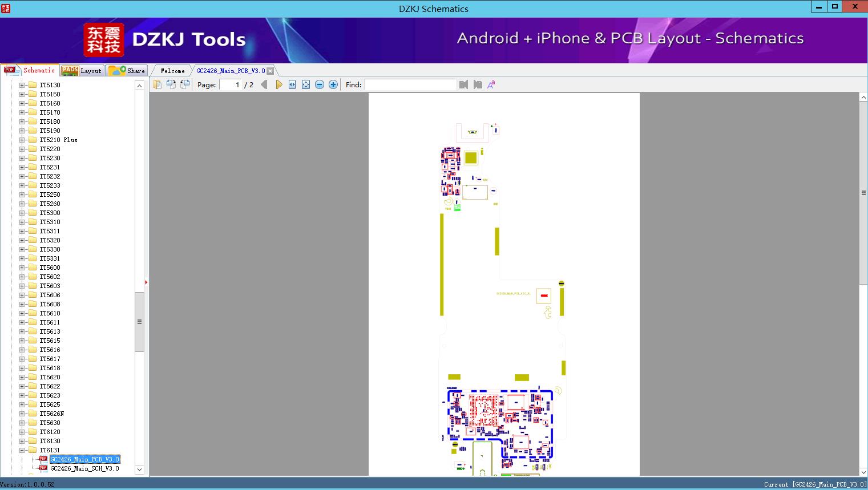
Task: Open the Welcome document tab
Action: coord(172,71)
